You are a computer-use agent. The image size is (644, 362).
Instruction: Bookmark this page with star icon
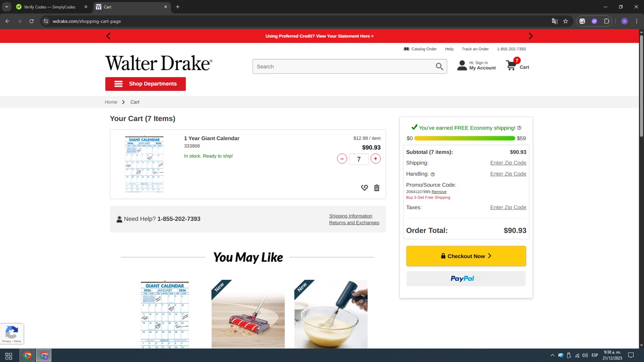pyautogui.click(x=565, y=21)
